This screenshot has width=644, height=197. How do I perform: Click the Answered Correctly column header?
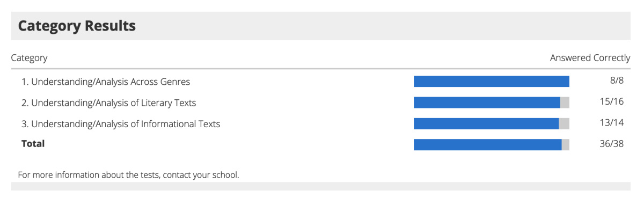click(590, 58)
